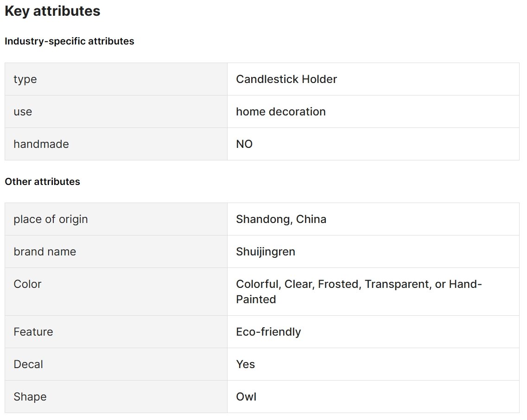The image size is (527, 420).
Task: Select the Shandong, China value
Action: click(281, 219)
